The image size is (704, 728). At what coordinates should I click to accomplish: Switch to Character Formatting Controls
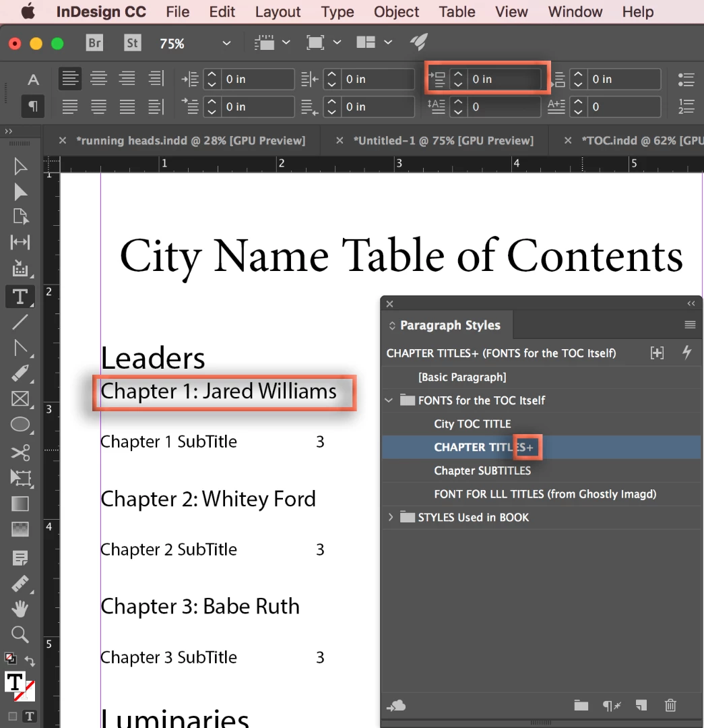point(33,80)
